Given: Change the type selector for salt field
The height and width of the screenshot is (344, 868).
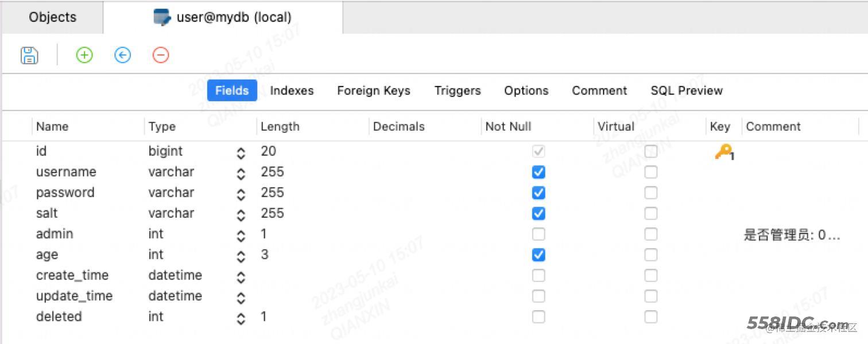Looking at the screenshot, I should 241,214.
